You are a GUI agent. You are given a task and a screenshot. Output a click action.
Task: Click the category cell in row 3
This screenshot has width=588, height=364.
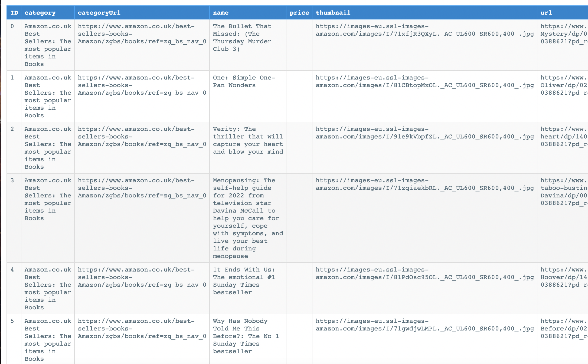(x=48, y=218)
